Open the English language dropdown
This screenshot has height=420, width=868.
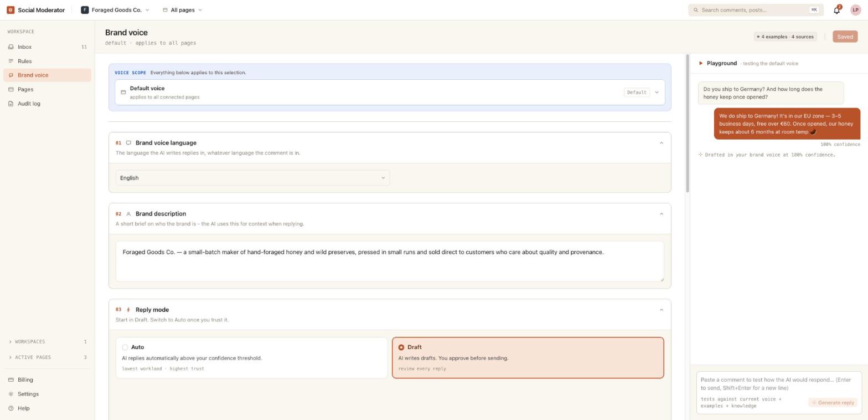click(x=252, y=178)
